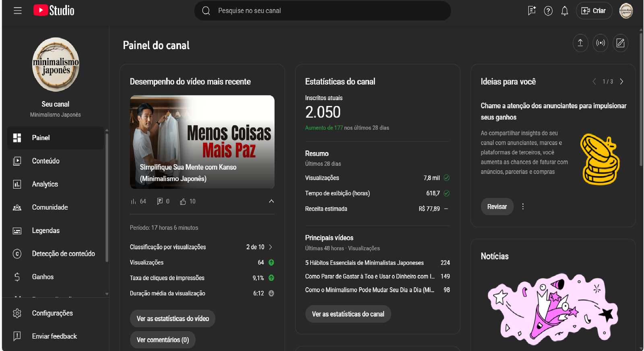
Task: Click the green check beside 7,8 mil
Action: (446, 178)
